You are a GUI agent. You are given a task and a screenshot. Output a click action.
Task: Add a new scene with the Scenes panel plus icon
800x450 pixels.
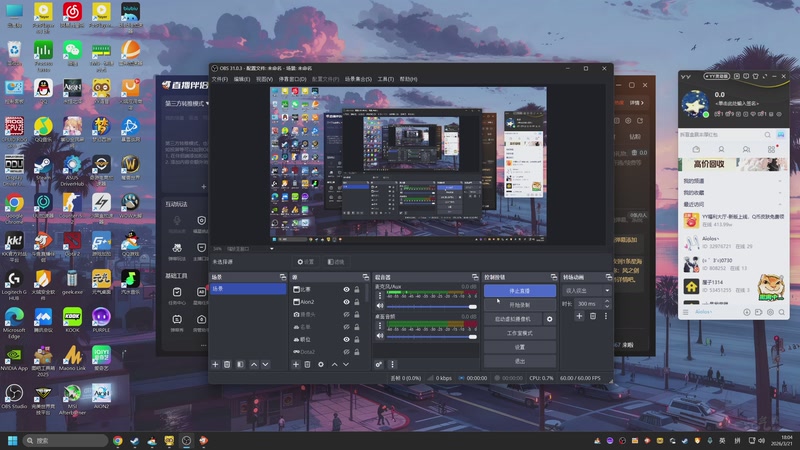coord(215,364)
